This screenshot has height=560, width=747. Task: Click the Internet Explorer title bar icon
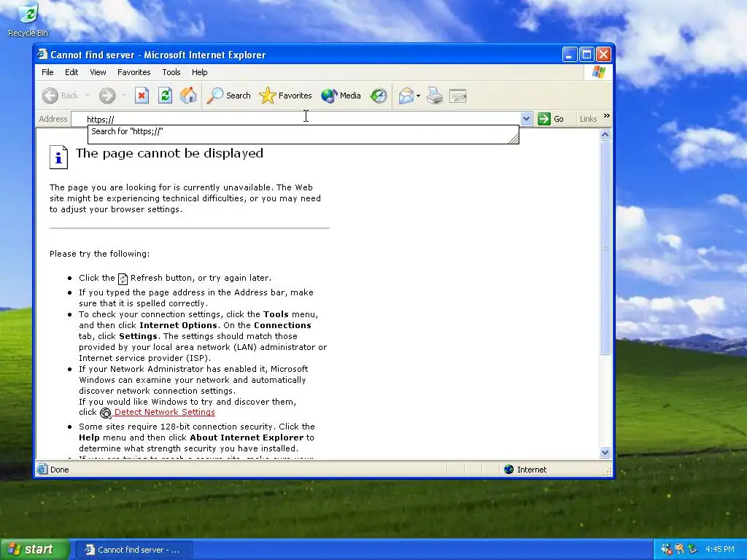[x=42, y=54]
